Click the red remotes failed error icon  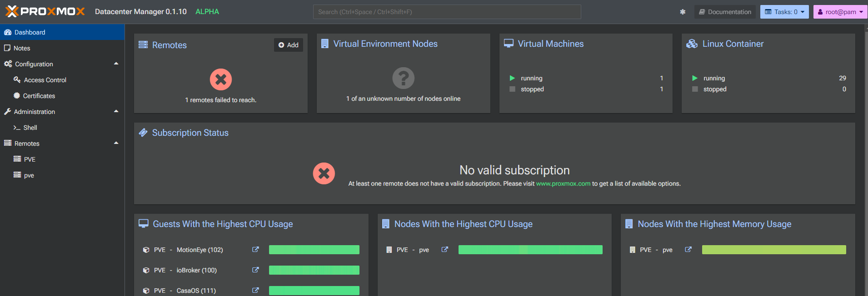click(221, 79)
